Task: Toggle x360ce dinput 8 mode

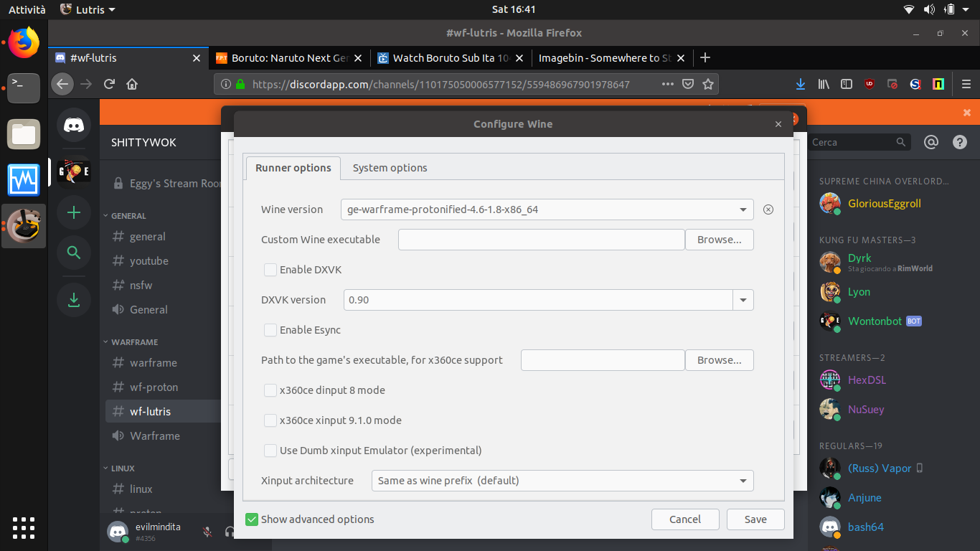Action: tap(270, 390)
